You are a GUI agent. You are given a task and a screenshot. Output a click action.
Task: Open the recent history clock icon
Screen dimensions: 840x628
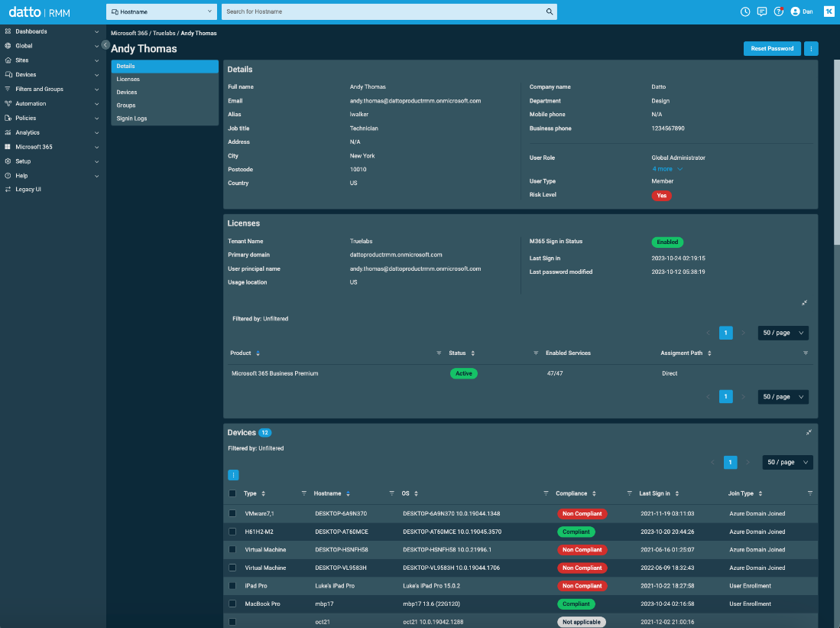[745, 11]
